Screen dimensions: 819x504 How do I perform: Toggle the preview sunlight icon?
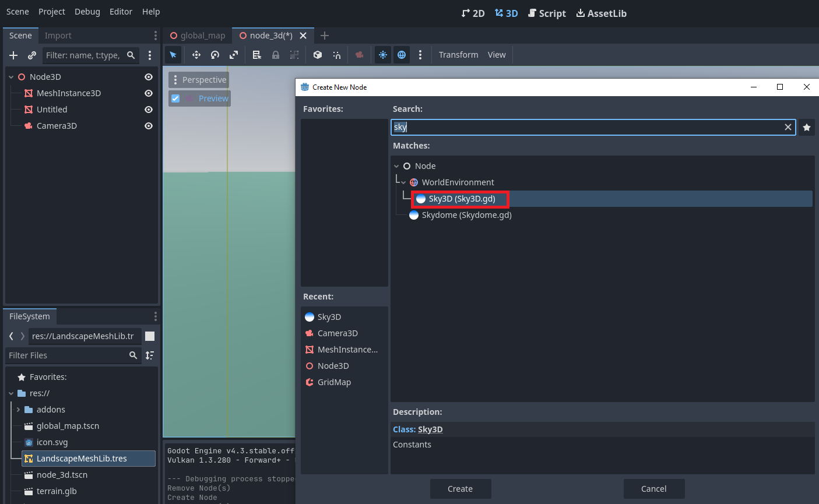click(x=383, y=55)
